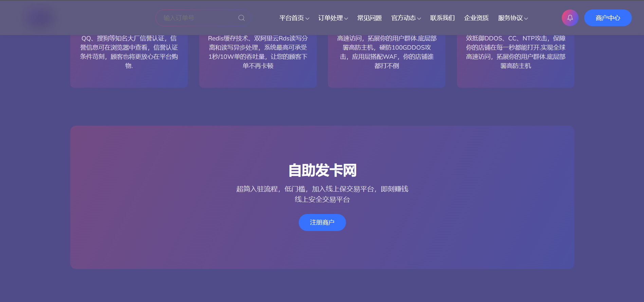Screen dimensions: 644x302
Task: Select the text 线上安全交易平台
Action: click(x=322, y=199)
